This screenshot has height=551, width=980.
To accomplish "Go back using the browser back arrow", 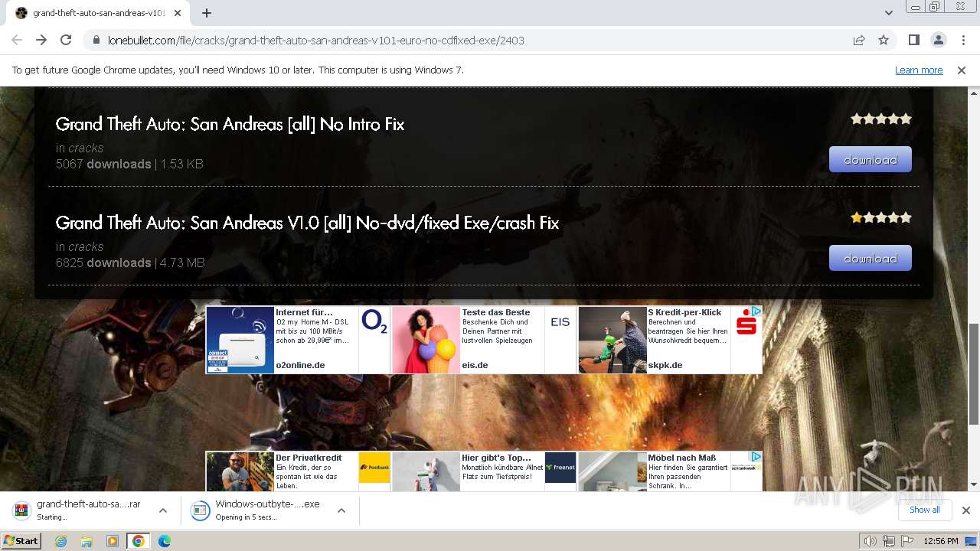I will [17, 40].
